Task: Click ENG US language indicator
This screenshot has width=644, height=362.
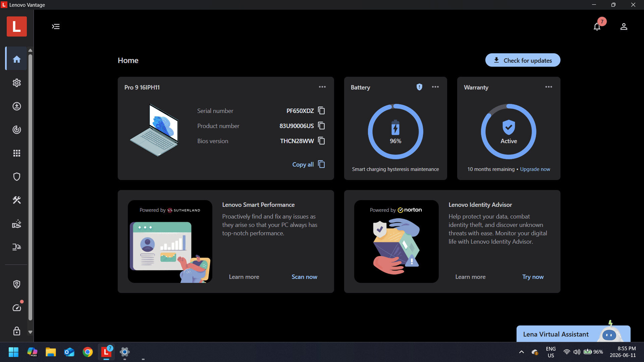Action: tap(551, 352)
